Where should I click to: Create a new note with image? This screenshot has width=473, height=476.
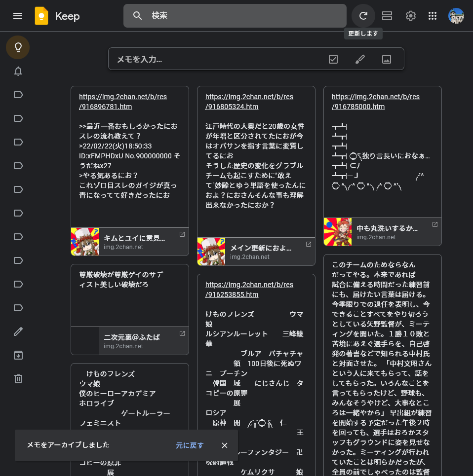pyautogui.click(x=387, y=59)
